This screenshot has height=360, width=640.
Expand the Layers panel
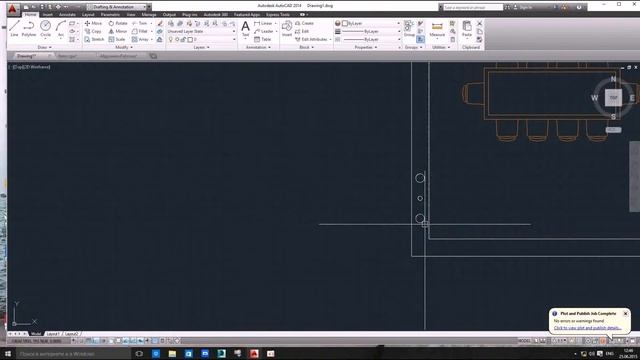point(201,47)
